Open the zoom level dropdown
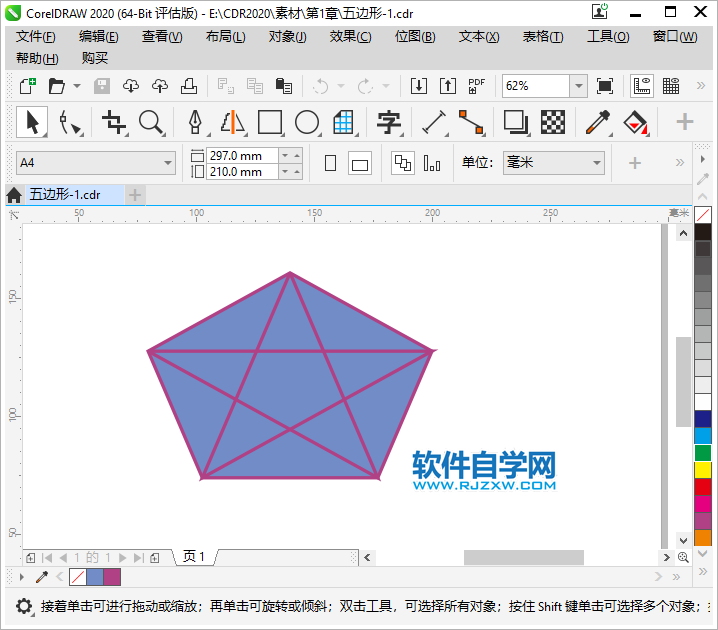This screenshot has height=630, width=718. tap(579, 86)
